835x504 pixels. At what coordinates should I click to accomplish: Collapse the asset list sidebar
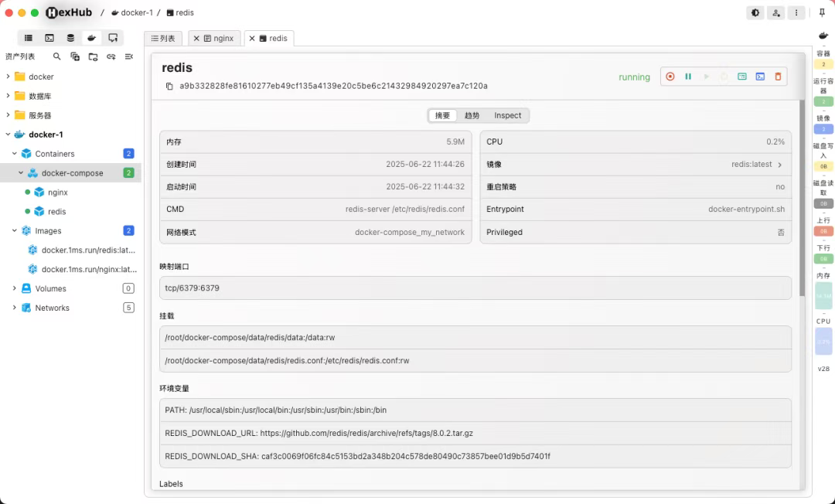point(129,56)
